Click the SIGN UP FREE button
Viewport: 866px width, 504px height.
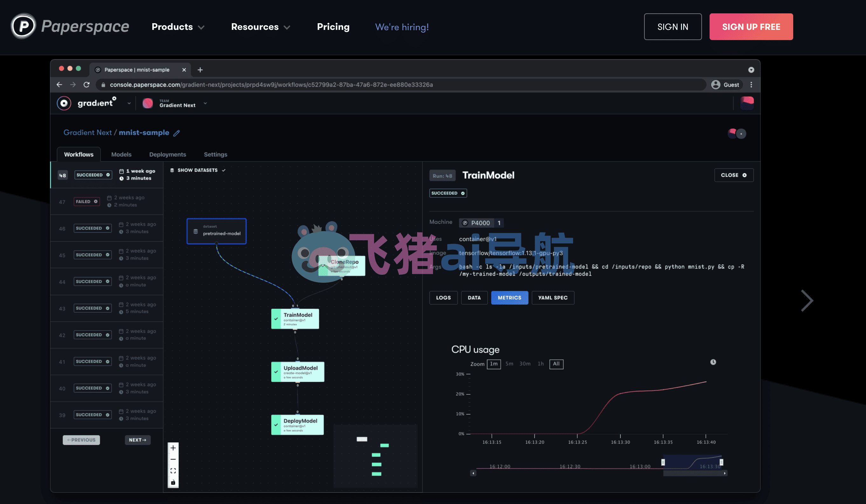(x=751, y=27)
